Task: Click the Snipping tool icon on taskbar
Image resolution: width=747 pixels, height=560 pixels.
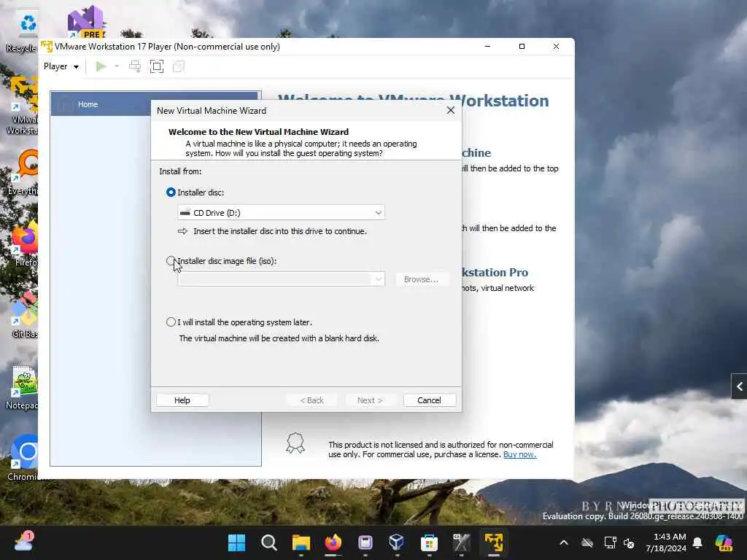Action: point(461,542)
